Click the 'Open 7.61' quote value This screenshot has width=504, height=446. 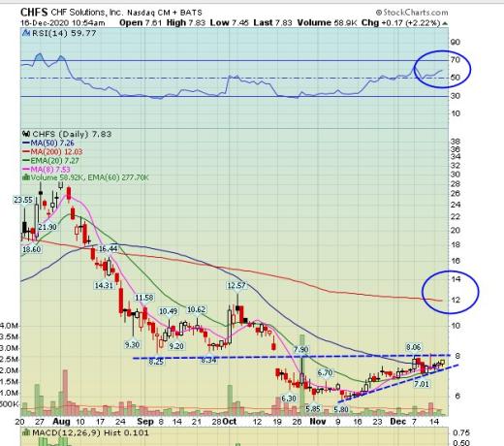coord(141,23)
